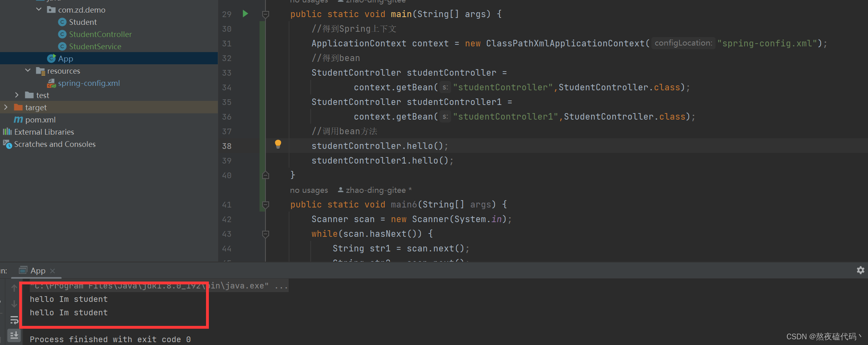Expand the test folder
Screen dimensions: 868x345
pyautogui.click(x=17, y=95)
